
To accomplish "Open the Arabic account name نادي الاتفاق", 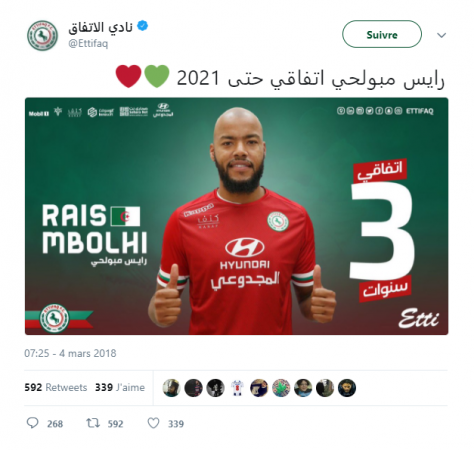I will coord(101,27).
